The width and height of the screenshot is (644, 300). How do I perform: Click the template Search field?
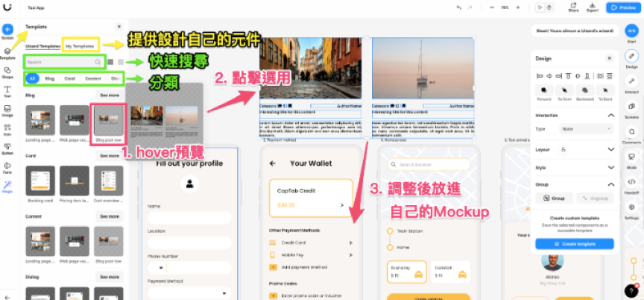[64, 62]
